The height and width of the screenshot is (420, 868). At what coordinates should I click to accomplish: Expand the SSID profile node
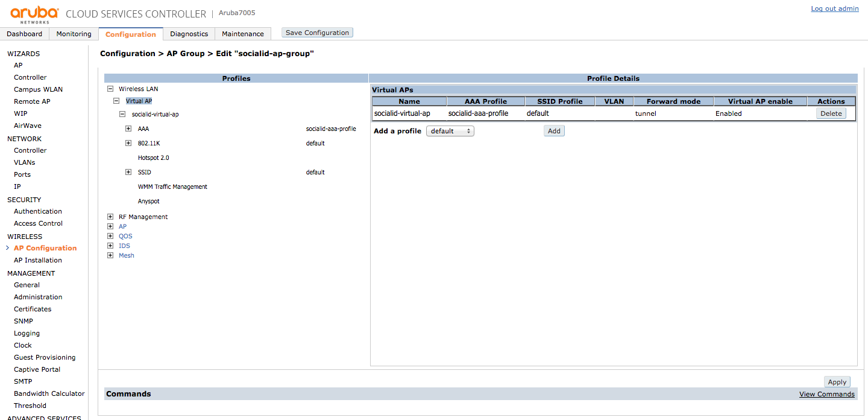pyautogui.click(x=128, y=172)
